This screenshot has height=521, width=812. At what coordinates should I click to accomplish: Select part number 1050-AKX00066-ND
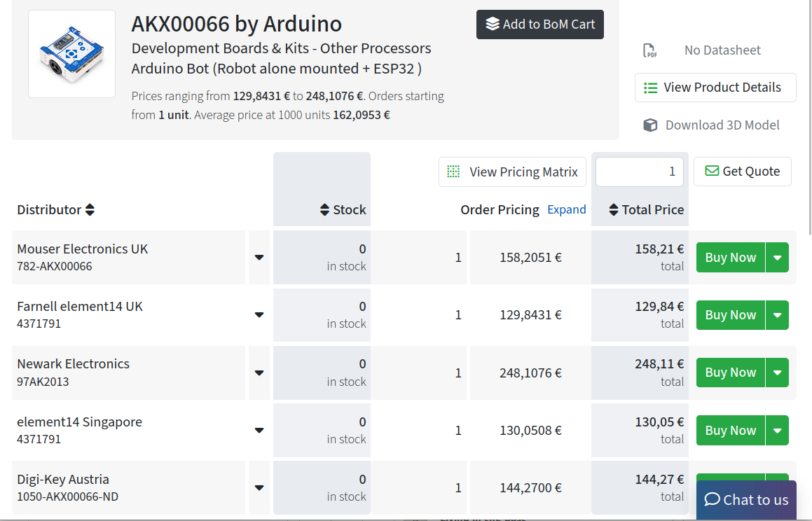click(x=68, y=496)
